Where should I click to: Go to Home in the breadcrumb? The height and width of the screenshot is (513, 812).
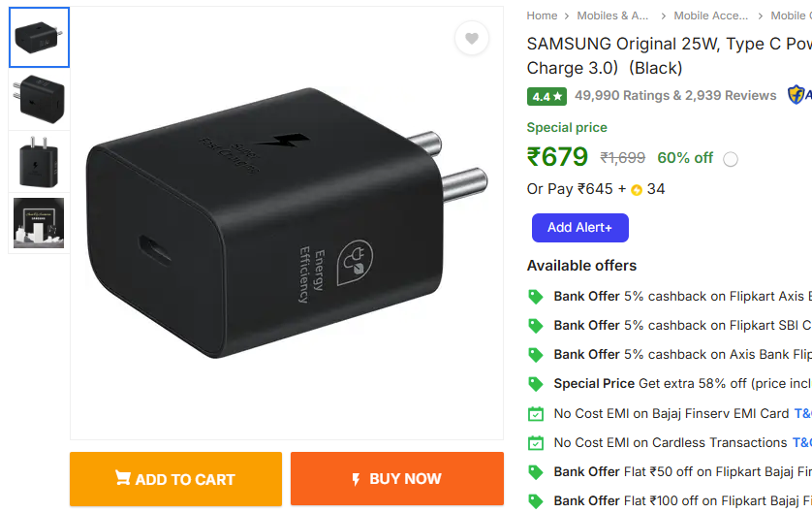[x=542, y=16]
